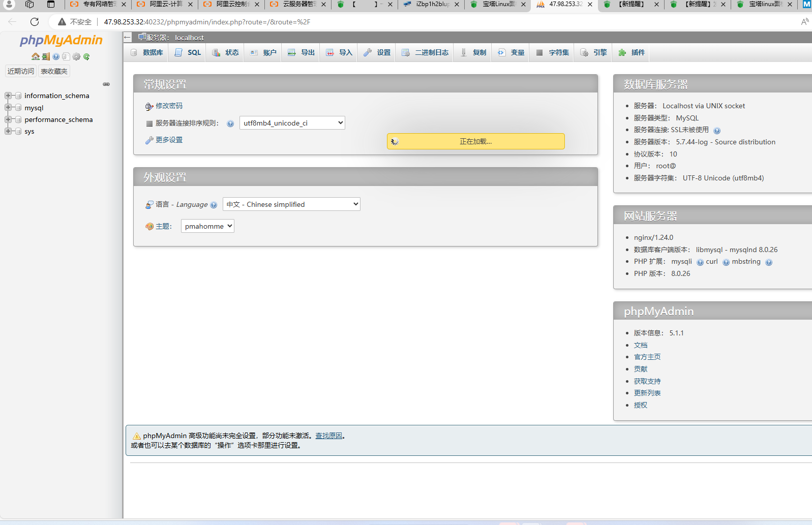812x525 pixels.
Task: Open help icon after mysqli extension
Action: (x=700, y=262)
